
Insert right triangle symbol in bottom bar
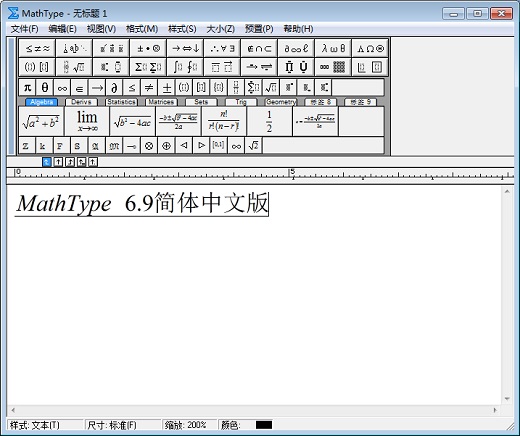coord(201,146)
